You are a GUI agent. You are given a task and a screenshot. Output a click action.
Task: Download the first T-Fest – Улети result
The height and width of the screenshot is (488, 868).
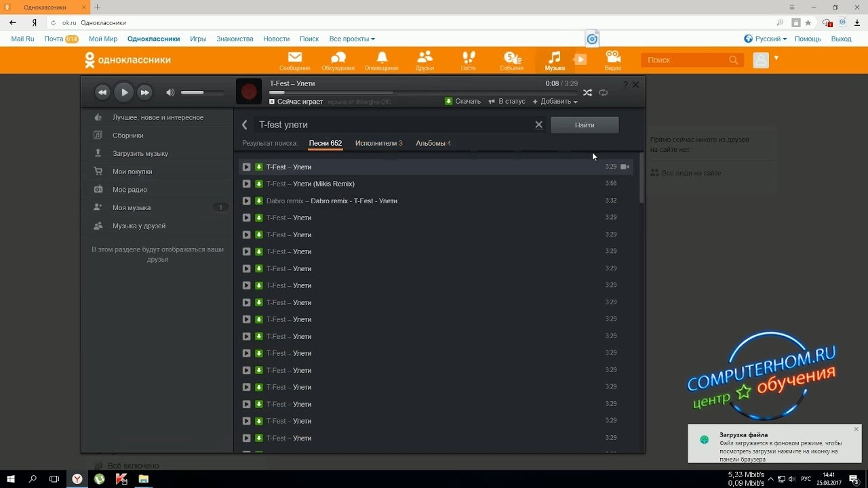[x=258, y=167]
